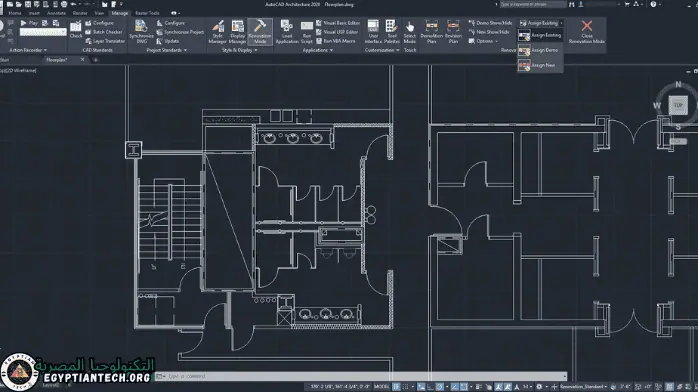698x392 pixels.
Task: Click the command line input field
Action: click(x=361, y=376)
